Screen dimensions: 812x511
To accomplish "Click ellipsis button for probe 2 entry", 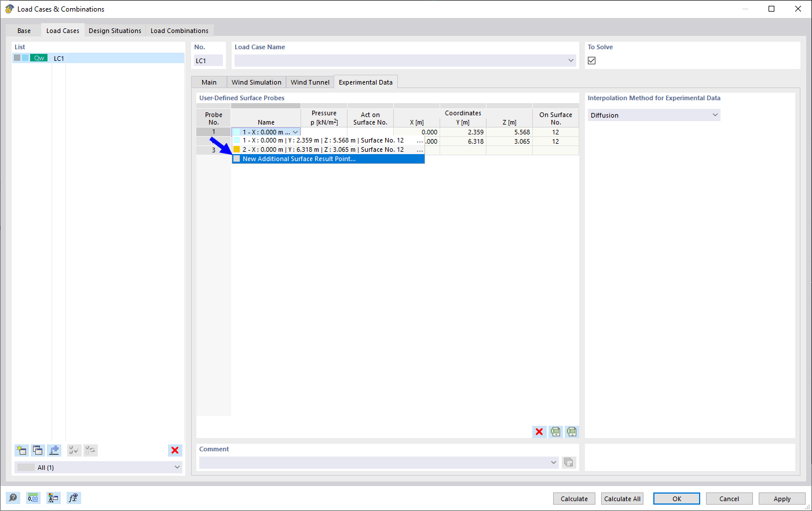I will click(x=420, y=150).
